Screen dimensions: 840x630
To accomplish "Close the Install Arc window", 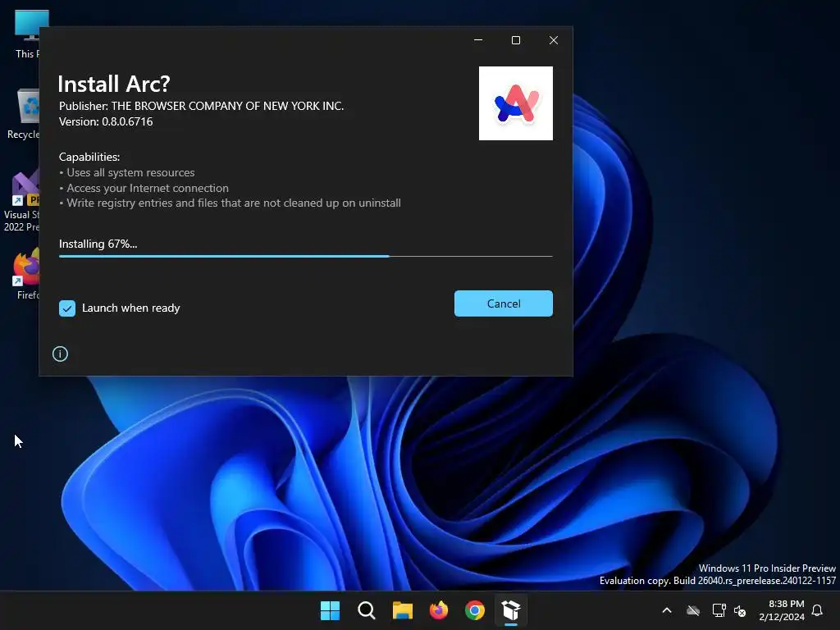I will 554,40.
